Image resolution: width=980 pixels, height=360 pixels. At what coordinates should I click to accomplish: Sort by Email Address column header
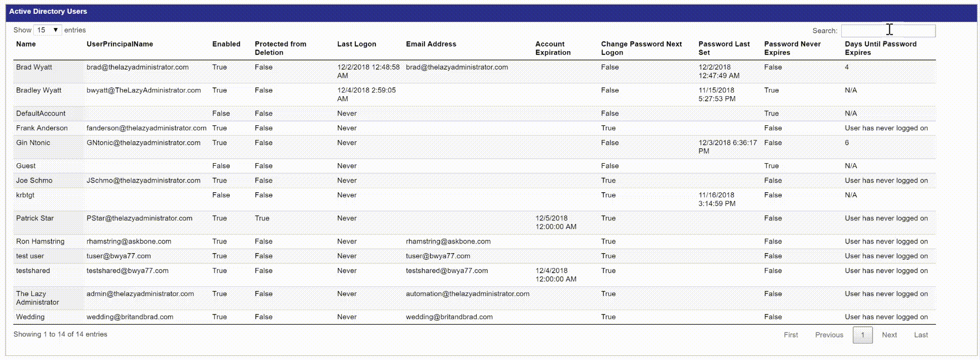click(431, 44)
